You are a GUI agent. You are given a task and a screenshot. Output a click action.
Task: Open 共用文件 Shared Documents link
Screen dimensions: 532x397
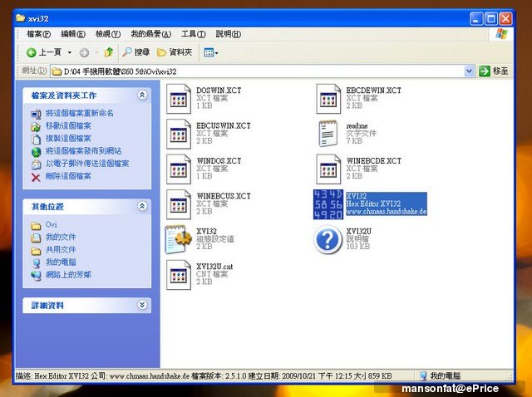pos(61,249)
